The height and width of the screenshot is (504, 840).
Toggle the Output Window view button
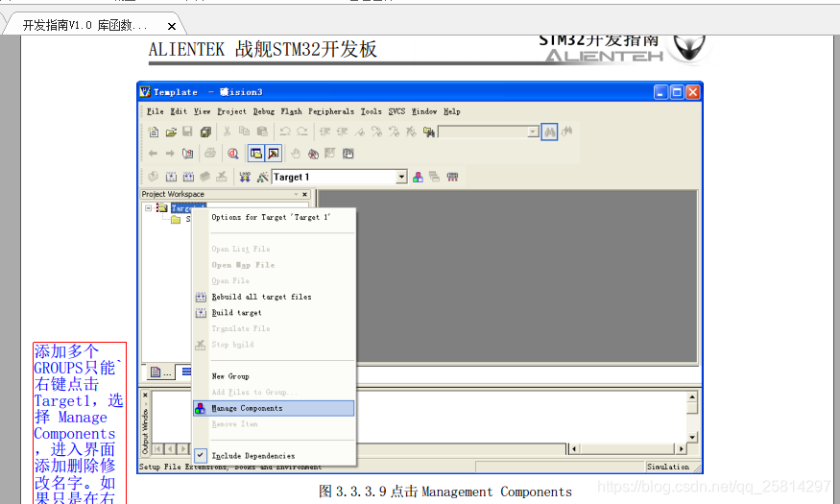[x=274, y=154]
